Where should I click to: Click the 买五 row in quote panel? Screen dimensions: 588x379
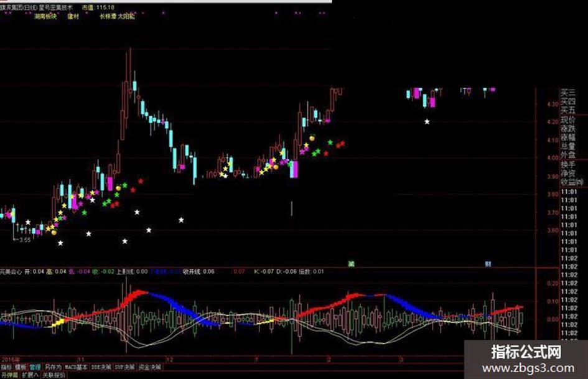click(x=567, y=110)
